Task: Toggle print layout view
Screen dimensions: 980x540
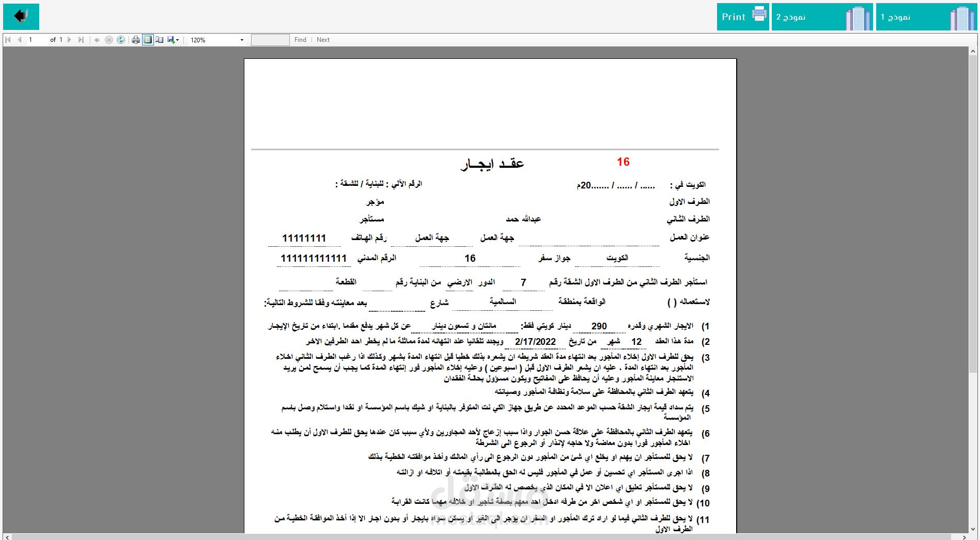Action: 148,40
